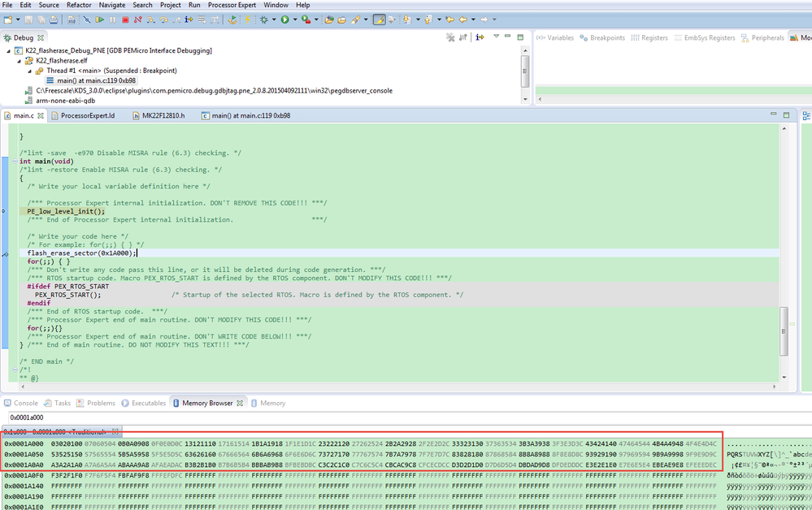Click the Last Edit Location arrow icon

(450, 19)
